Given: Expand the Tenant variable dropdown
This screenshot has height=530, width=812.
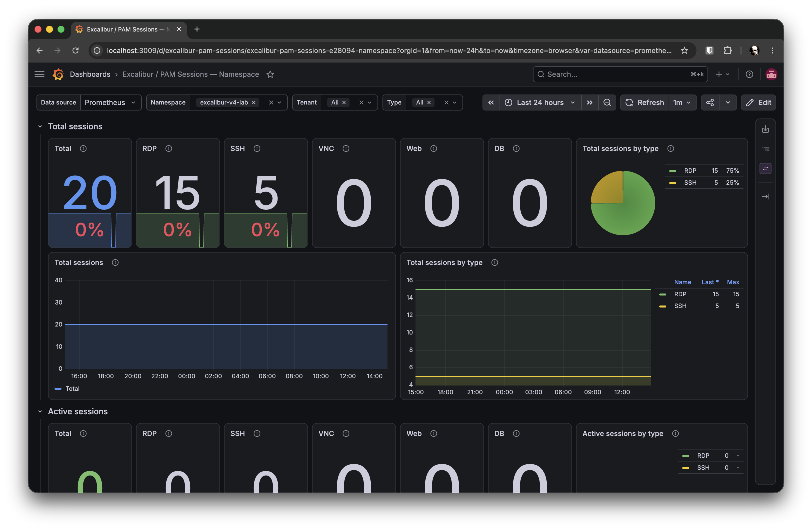Looking at the screenshot, I should tap(369, 102).
